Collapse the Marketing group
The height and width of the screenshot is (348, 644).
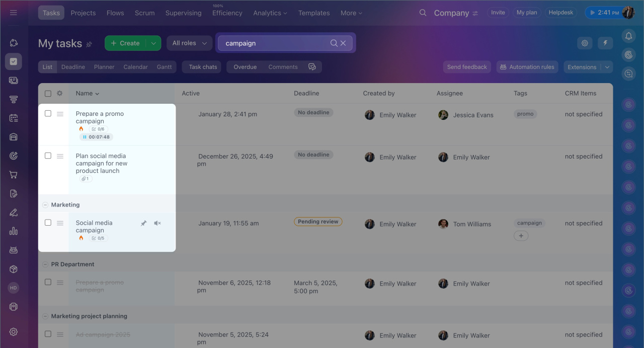(x=45, y=205)
